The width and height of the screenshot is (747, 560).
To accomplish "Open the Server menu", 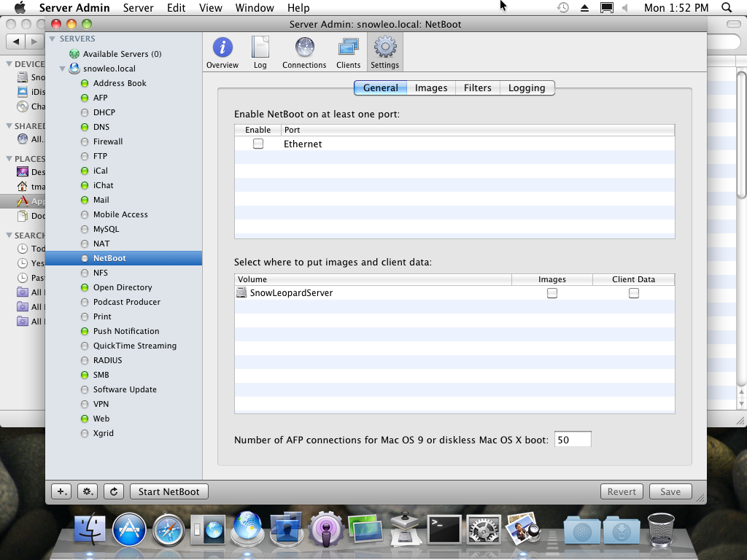I will 138,7.
